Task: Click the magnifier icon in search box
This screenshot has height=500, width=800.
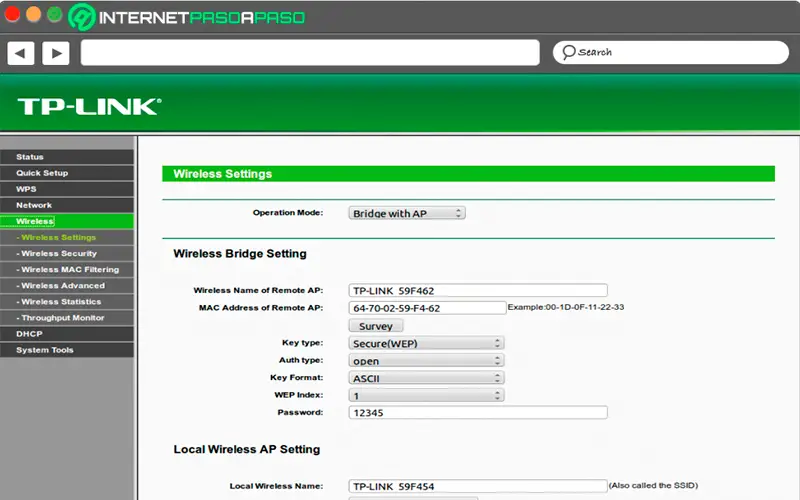Action: (569, 52)
